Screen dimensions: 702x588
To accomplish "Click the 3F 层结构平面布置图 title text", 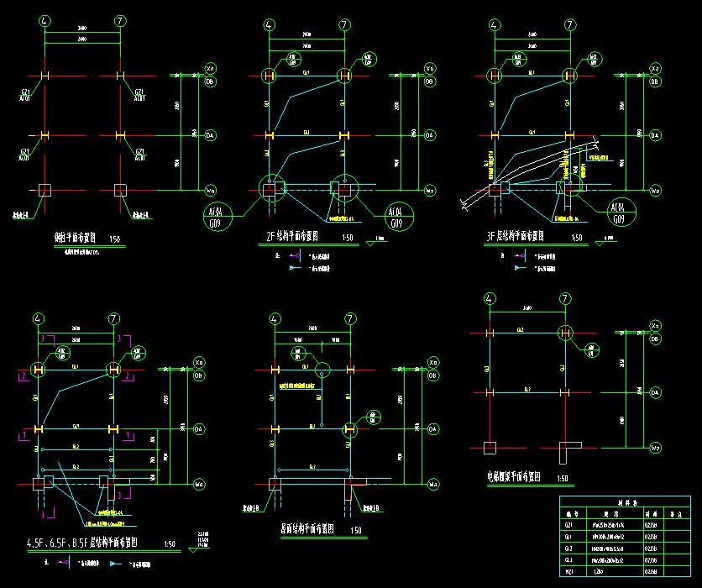I will pyautogui.click(x=522, y=238).
